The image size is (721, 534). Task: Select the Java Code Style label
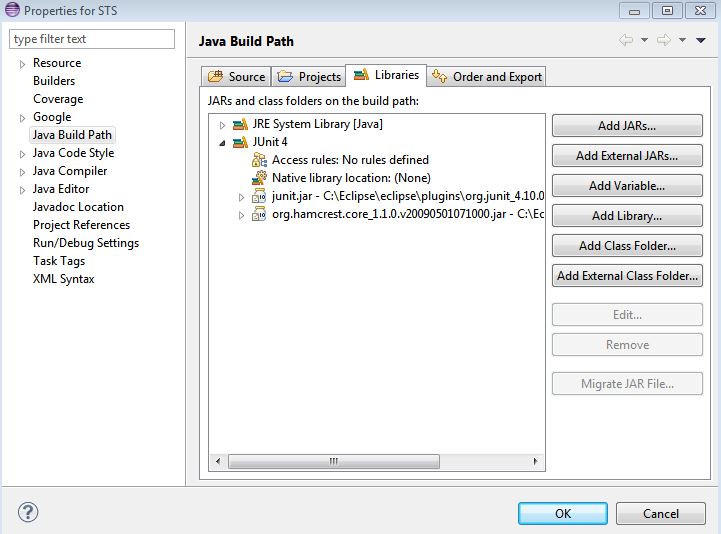(x=73, y=153)
